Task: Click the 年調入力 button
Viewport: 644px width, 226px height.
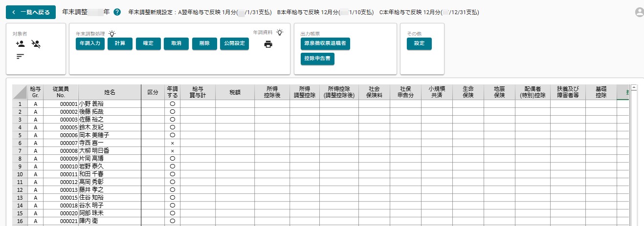Action: tap(90, 44)
